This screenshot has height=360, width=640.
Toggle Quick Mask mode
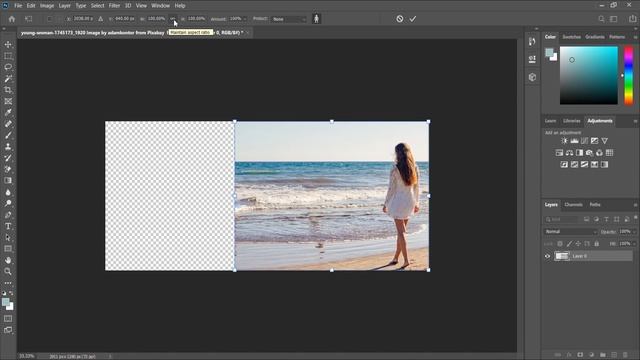click(8, 319)
